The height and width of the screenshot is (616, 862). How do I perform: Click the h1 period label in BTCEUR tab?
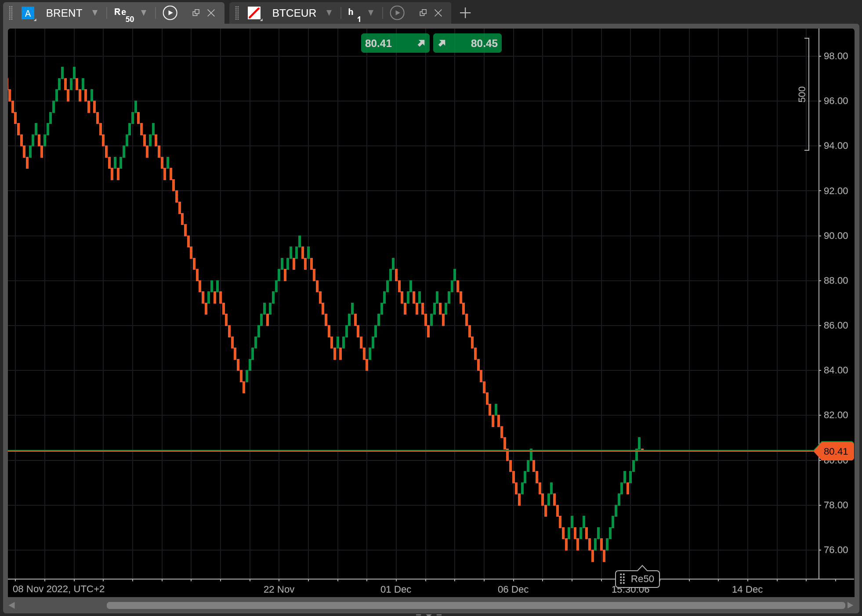(x=354, y=14)
